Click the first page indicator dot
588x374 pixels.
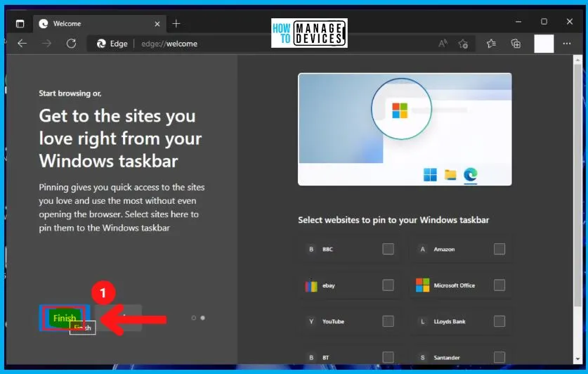(193, 318)
